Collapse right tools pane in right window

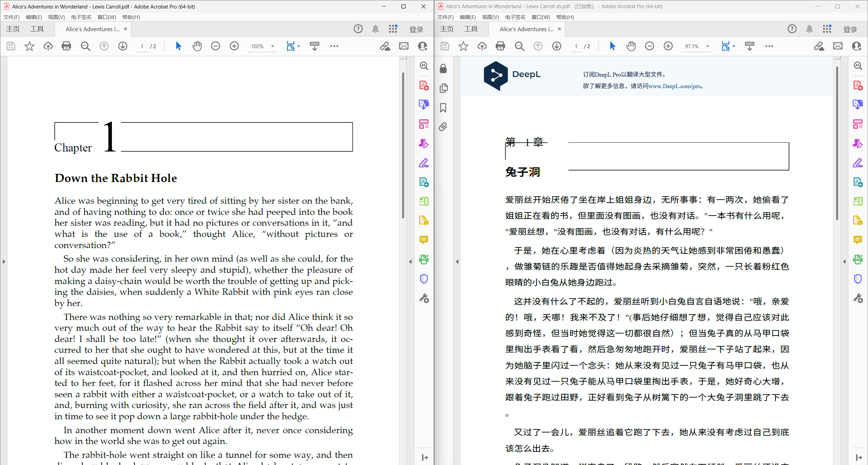[844, 262]
